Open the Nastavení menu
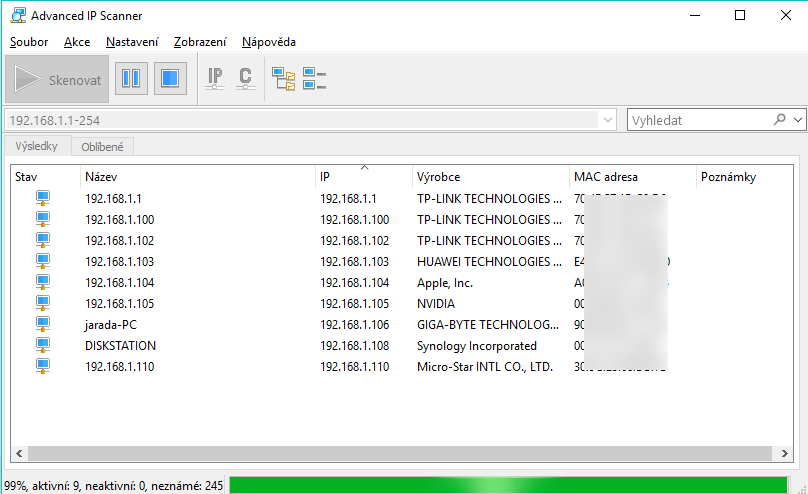 click(132, 42)
